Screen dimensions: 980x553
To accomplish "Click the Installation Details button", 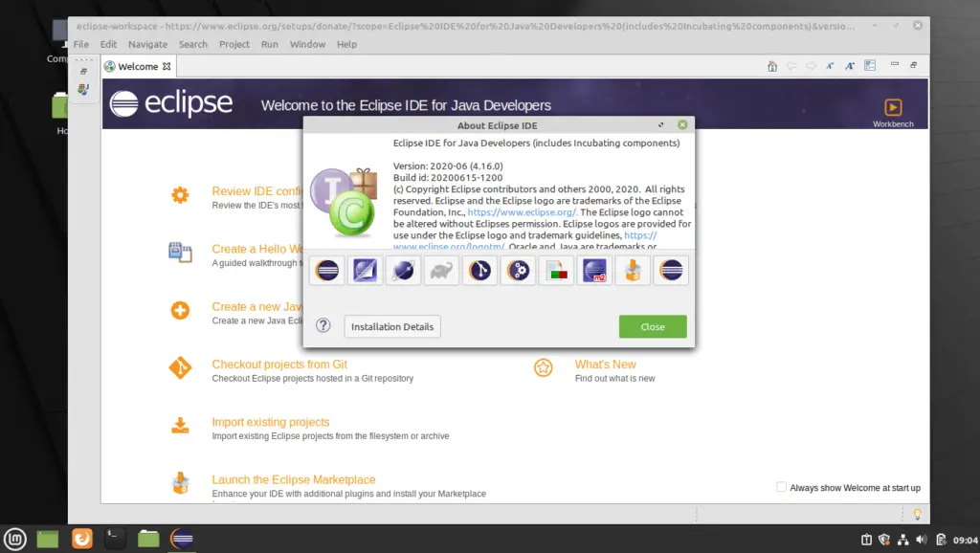I will pyautogui.click(x=391, y=326).
